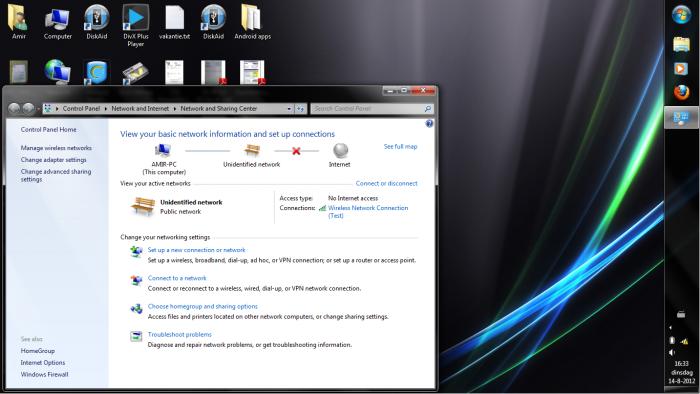Image resolution: width=700 pixels, height=394 pixels.
Task: Click Troubleshoot problems link
Action: point(179,334)
